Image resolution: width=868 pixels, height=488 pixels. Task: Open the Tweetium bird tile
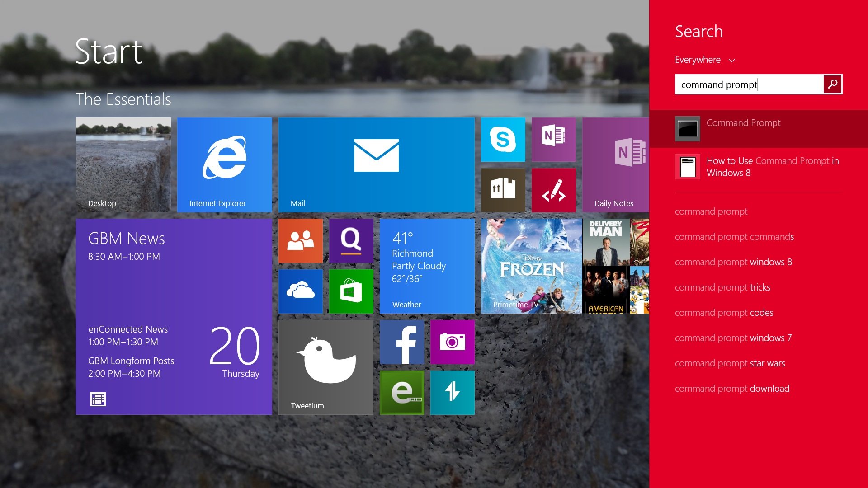coord(326,367)
